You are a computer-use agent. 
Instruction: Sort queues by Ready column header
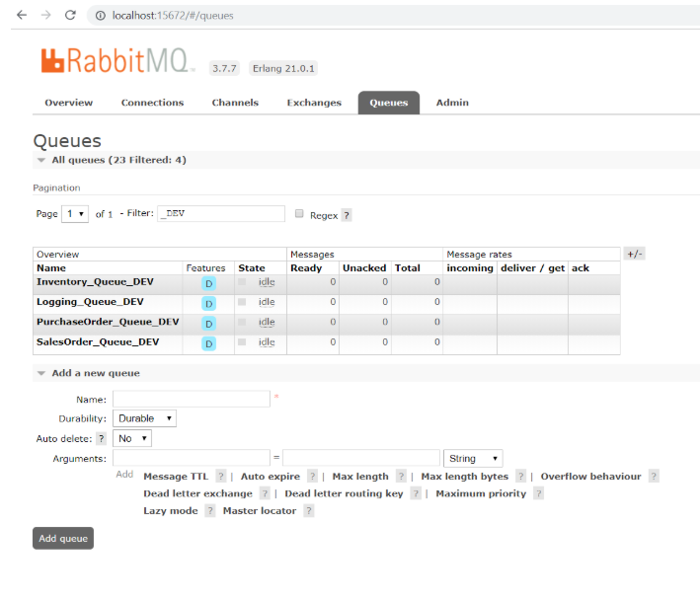pos(306,267)
